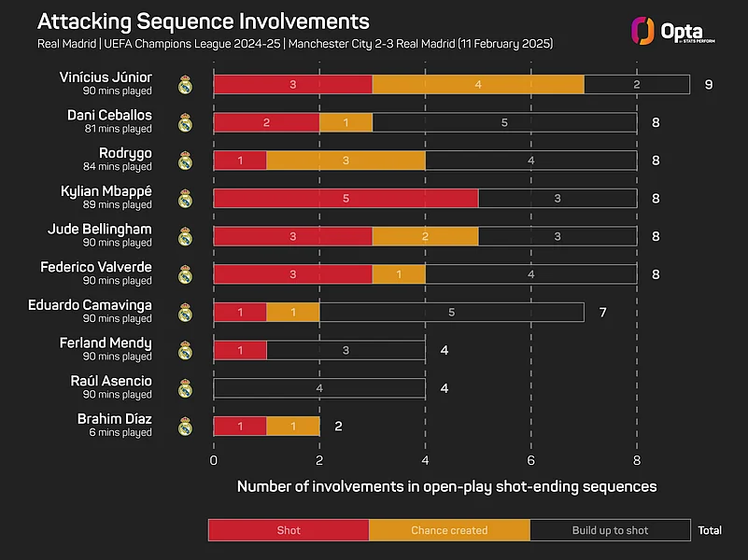Click the orange Chance created legend swatch
The width and height of the screenshot is (748, 560).
(449, 530)
